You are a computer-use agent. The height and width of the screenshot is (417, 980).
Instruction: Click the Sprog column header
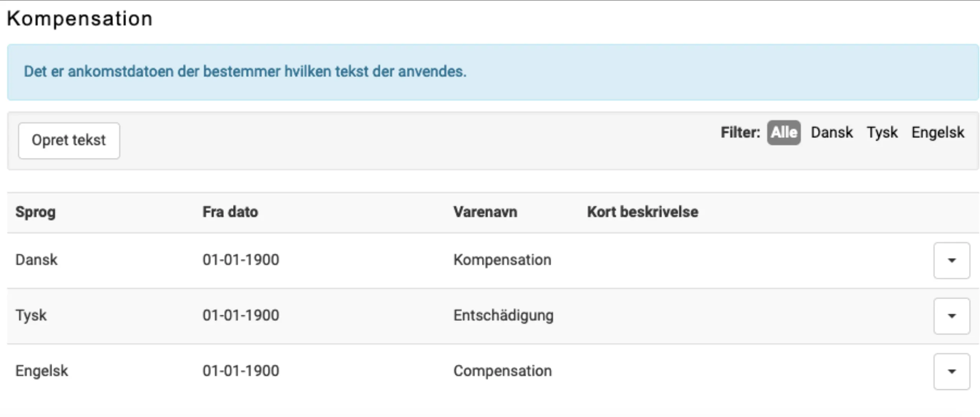[x=36, y=212]
